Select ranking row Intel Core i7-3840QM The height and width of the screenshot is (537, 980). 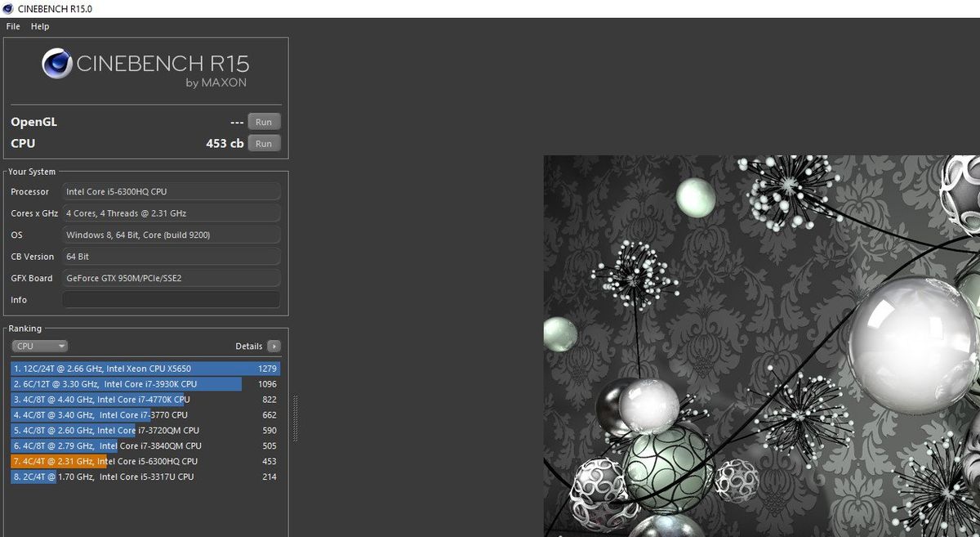145,445
